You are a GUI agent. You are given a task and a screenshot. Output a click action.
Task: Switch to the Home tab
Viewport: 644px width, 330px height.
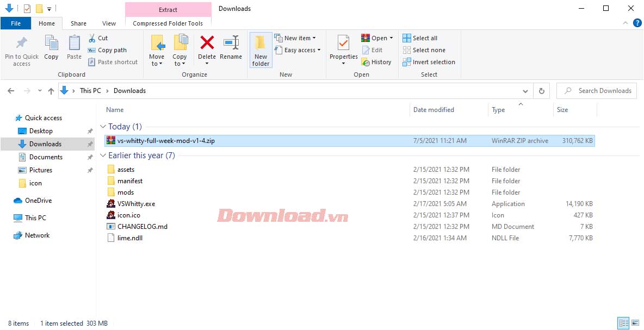[47, 23]
